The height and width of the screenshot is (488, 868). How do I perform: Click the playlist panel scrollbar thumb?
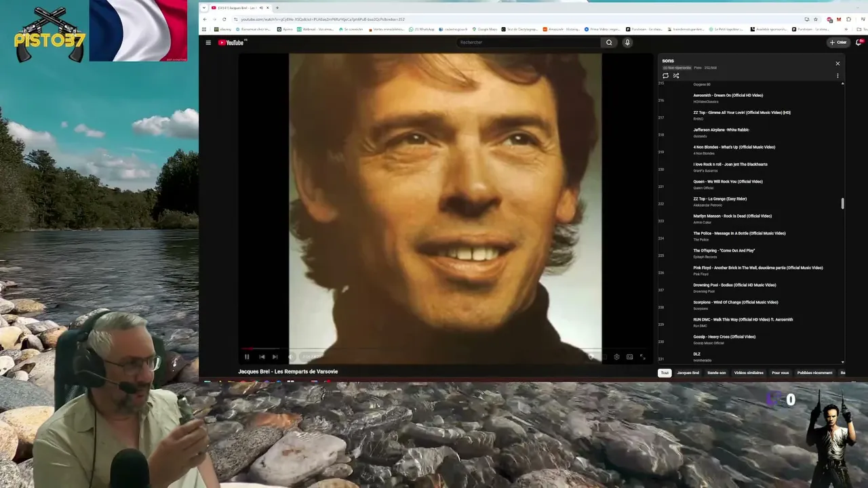pyautogui.click(x=843, y=203)
